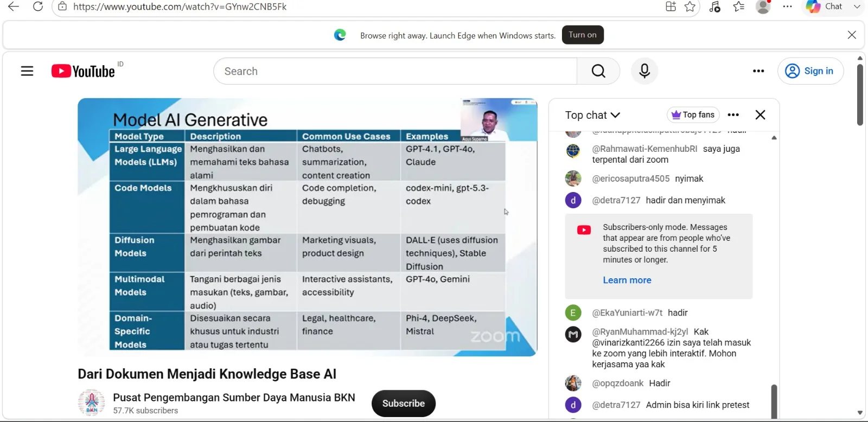Select the @Rahmawati-KemenhubRI username in chat
Screen dimensions: 868x422
tap(644, 149)
